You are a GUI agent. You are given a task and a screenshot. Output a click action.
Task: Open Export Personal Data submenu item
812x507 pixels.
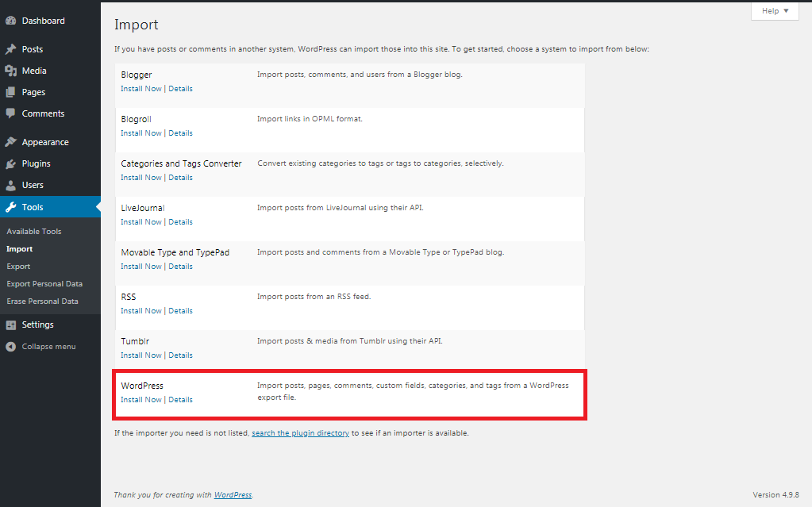tap(44, 284)
